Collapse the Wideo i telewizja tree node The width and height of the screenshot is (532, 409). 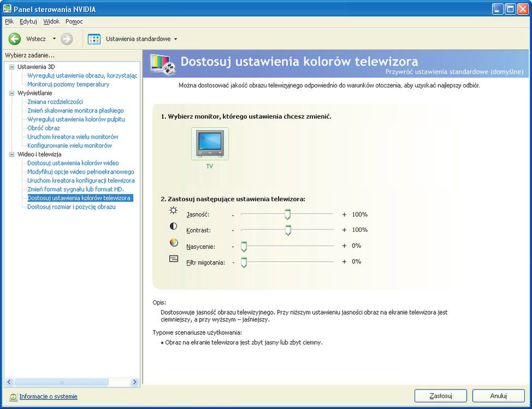[x=12, y=154]
